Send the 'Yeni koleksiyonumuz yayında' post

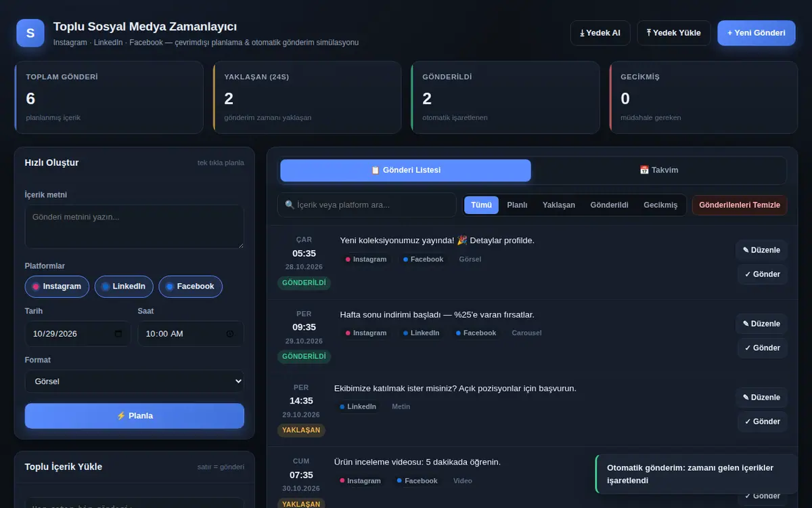pos(763,274)
